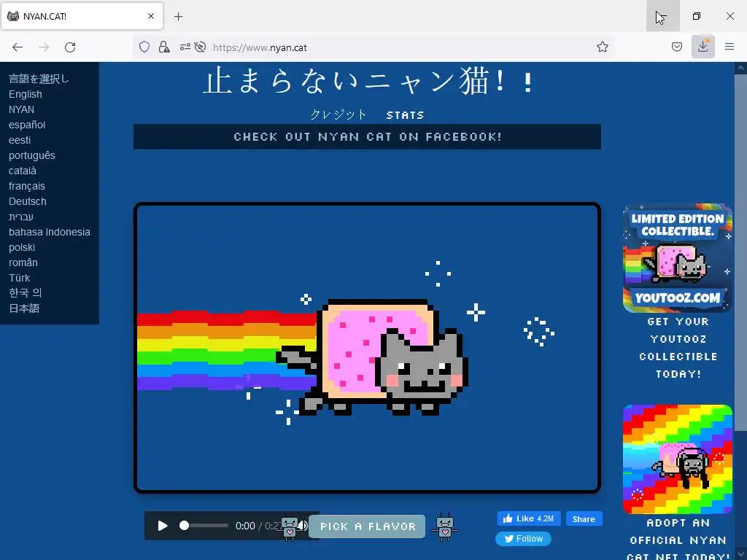747x560 pixels.
Task: Select 日本語 language
Action: click(24, 308)
